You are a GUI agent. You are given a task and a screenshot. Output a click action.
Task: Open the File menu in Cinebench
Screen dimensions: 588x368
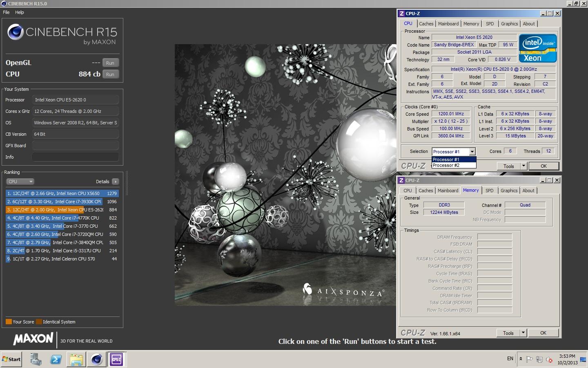[x=6, y=12]
